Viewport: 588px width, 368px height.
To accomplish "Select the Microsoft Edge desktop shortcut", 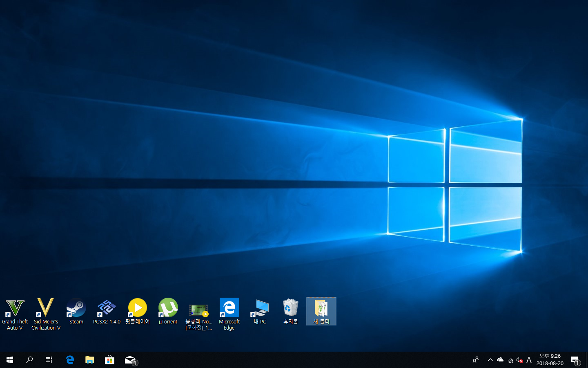I will [229, 314].
